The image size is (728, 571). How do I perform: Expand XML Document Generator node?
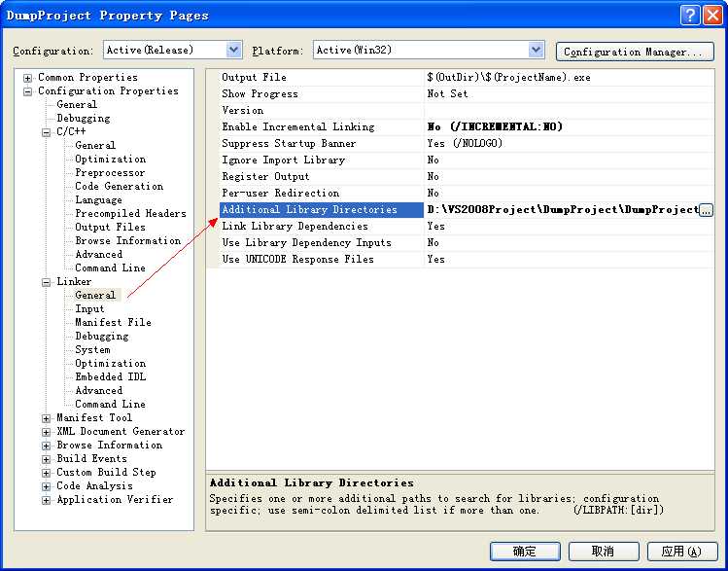point(46,432)
